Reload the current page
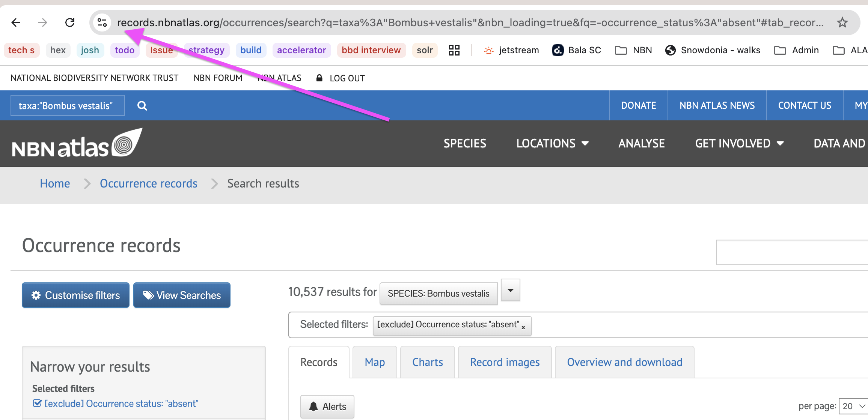The image size is (868, 420). tap(70, 22)
